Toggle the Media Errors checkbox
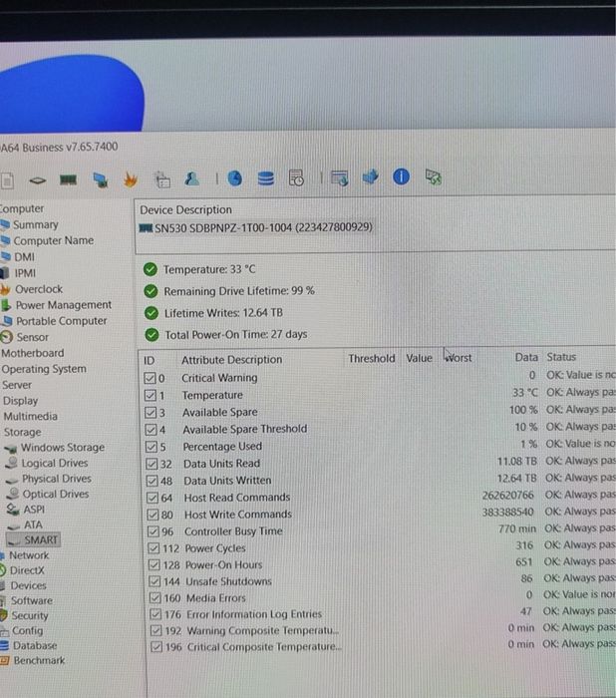Image resolution: width=616 pixels, height=698 pixels. (154, 598)
